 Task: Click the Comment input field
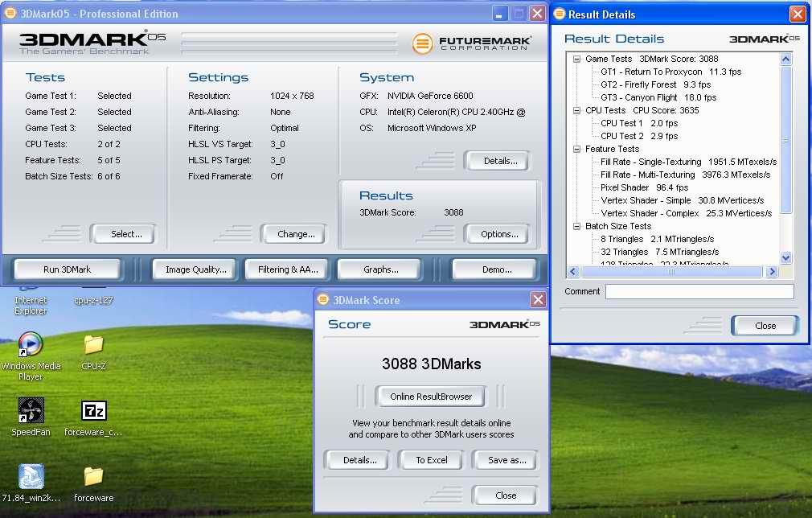[x=699, y=292]
